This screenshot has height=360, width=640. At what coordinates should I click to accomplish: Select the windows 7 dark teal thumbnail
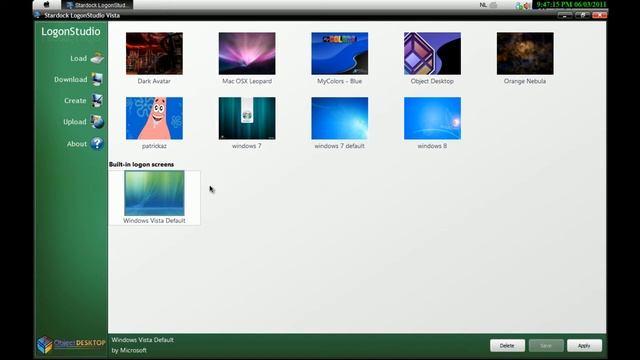247,118
